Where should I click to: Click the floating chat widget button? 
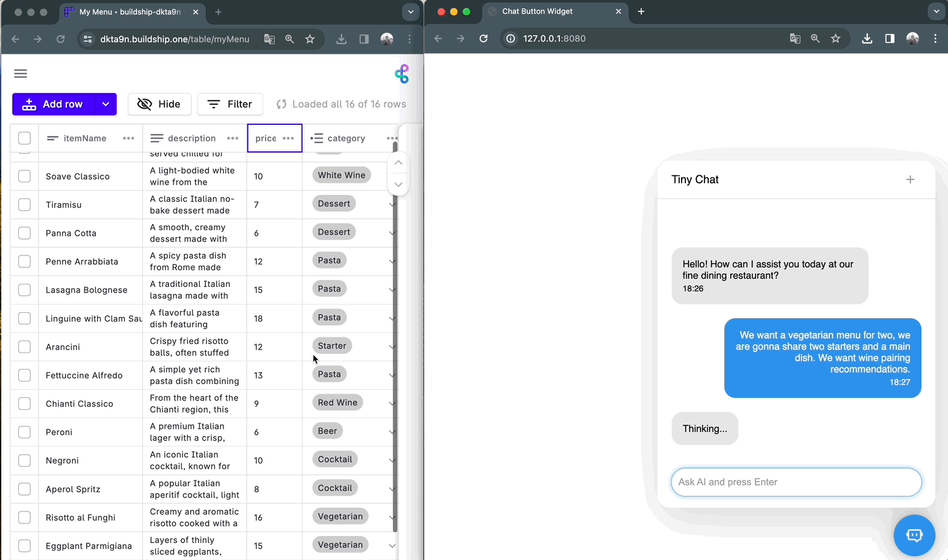click(914, 535)
